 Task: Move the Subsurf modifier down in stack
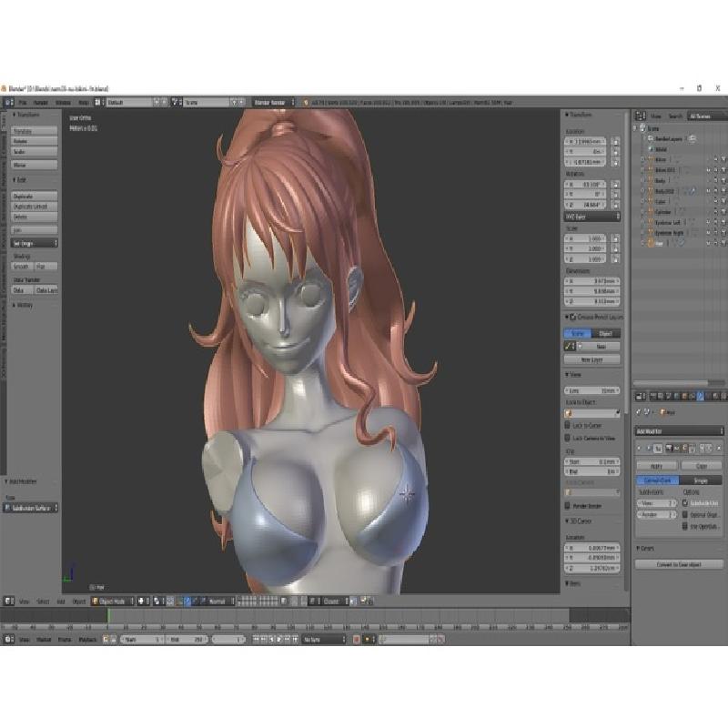pyautogui.click(x=709, y=448)
